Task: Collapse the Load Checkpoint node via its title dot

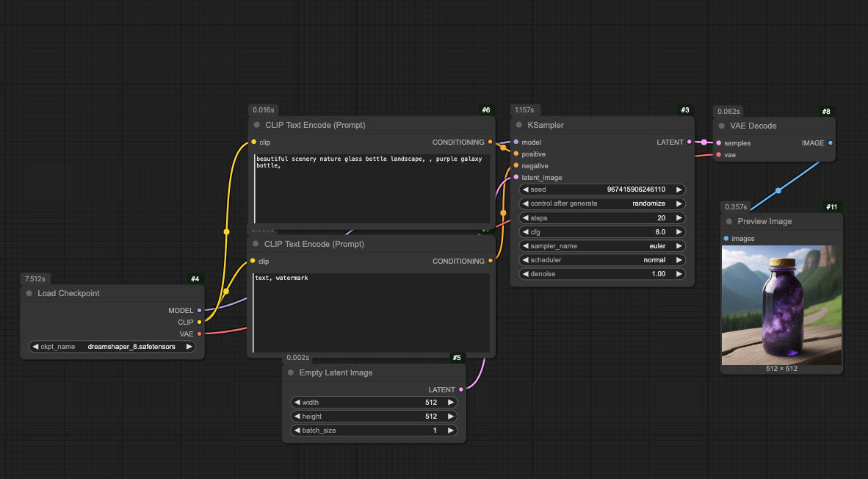Action: (29, 293)
